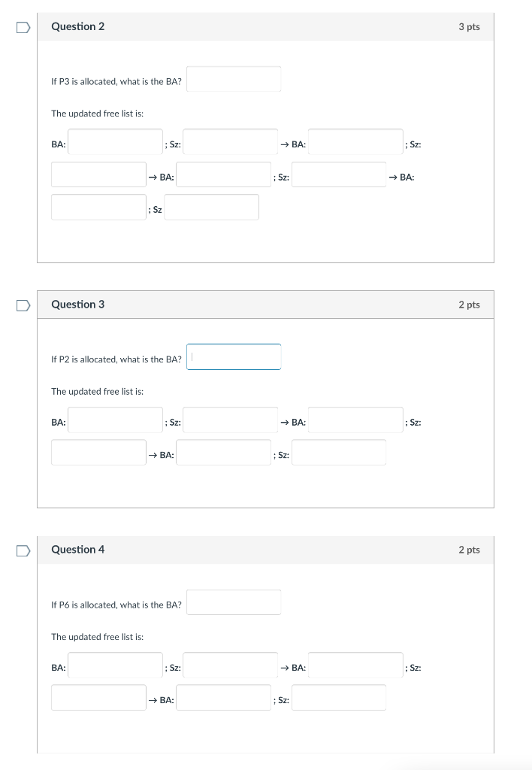
Task: Click Question 4's first free-list BA field
Action: click(x=115, y=665)
